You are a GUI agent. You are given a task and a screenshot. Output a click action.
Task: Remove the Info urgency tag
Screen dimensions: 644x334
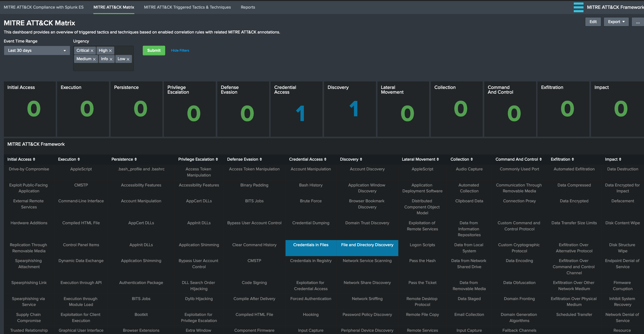111,59
